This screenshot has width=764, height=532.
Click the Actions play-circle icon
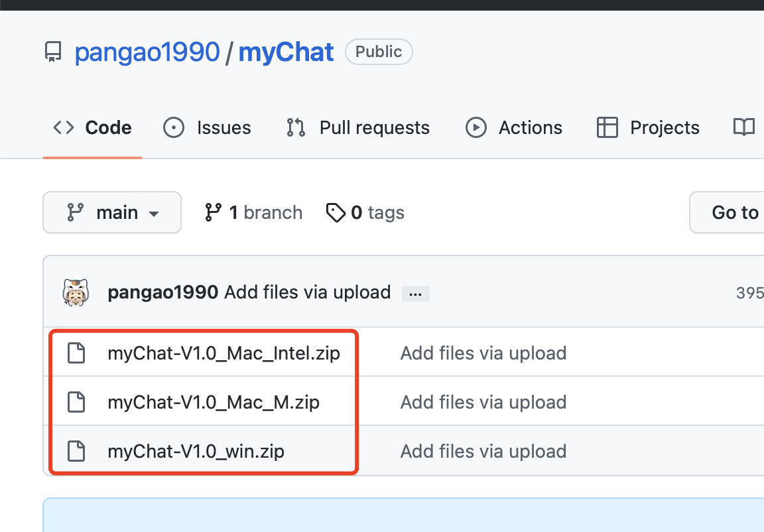click(x=476, y=127)
